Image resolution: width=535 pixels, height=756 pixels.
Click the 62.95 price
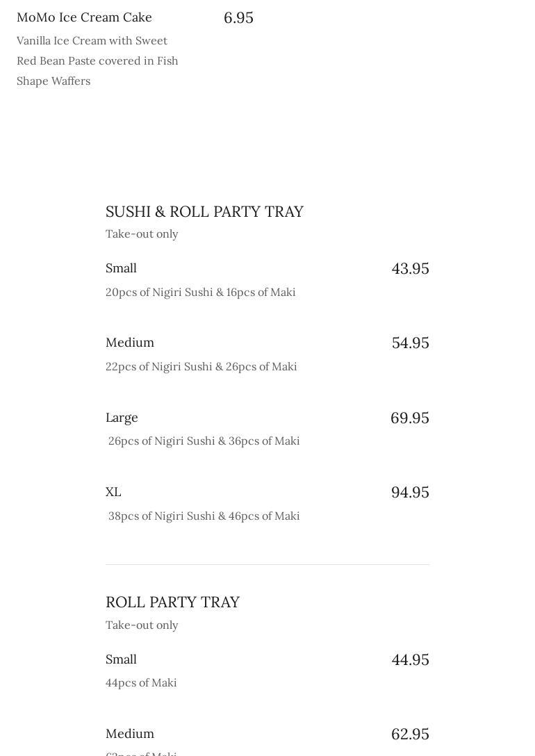click(410, 734)
